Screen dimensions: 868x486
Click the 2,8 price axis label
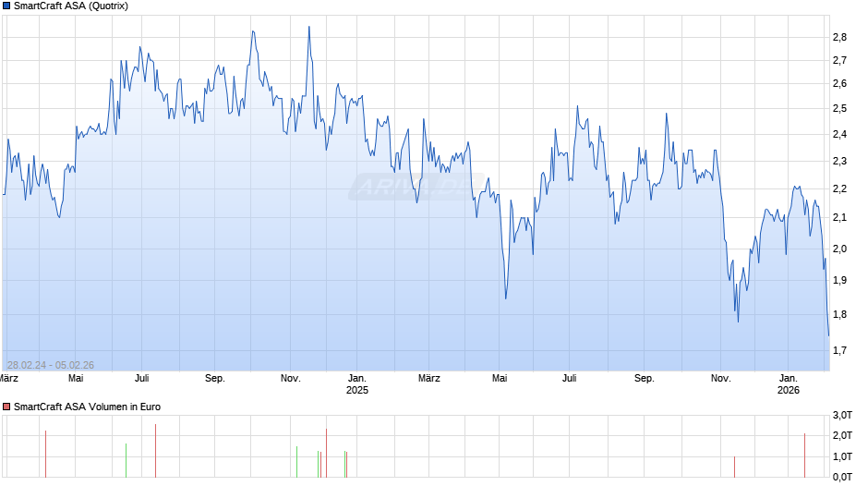(x=839, y=38)
